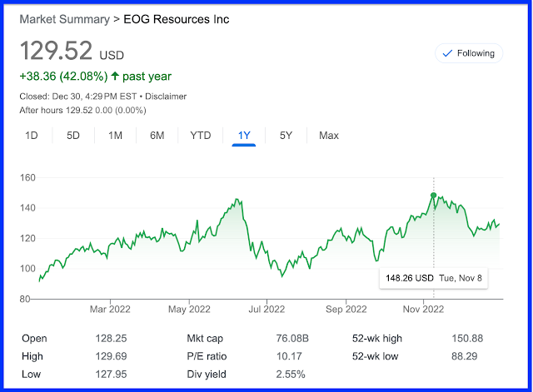Click the 100 y-axis label
533x392 pixels.
[27, 269]
